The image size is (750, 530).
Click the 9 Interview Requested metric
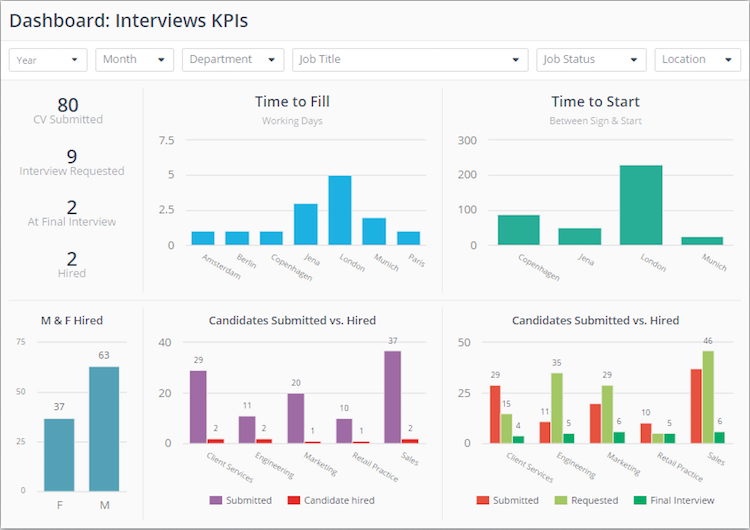click(x=72, y=162)
